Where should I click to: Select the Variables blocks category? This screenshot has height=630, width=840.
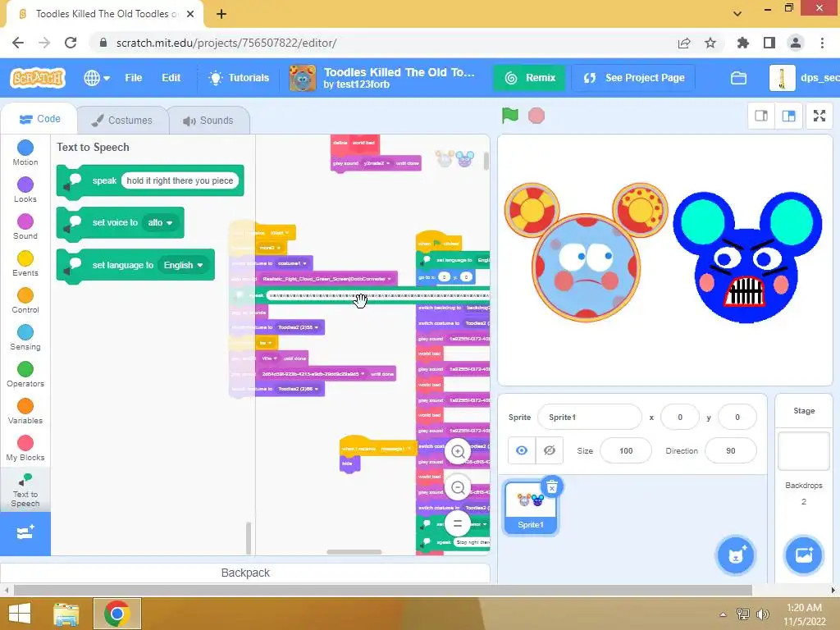coord(25,412)
